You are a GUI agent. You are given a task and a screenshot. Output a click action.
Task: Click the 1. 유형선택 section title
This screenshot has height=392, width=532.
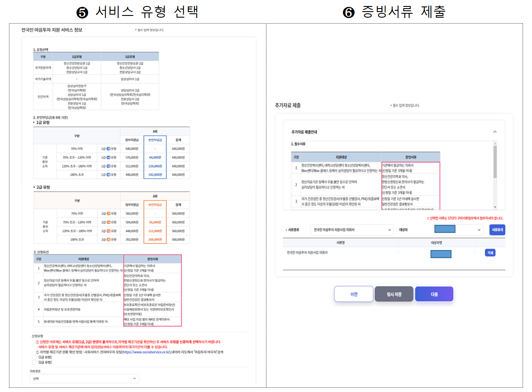[x=41, y=49]
